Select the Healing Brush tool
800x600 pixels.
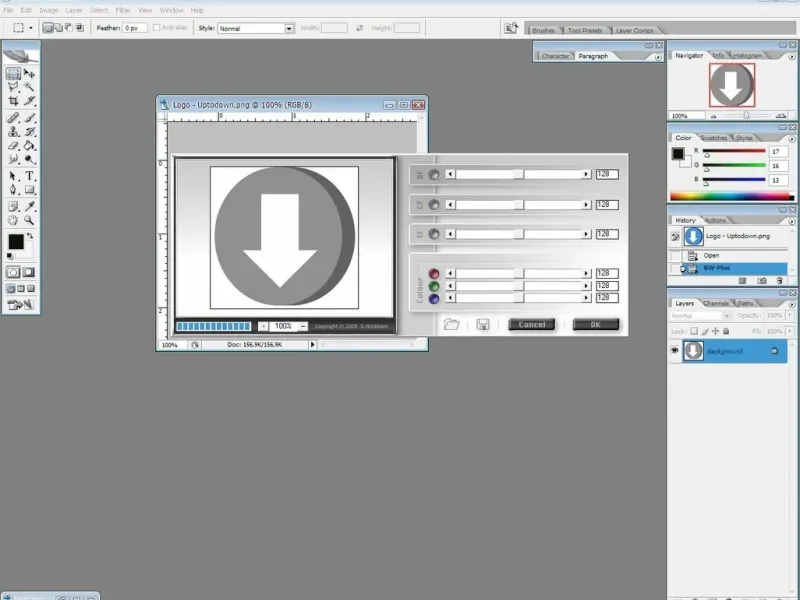(13, 118)
